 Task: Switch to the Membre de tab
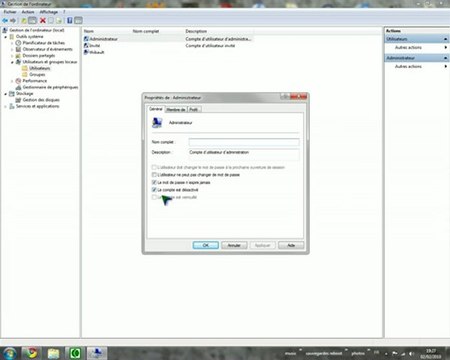(x=176, y=109)
